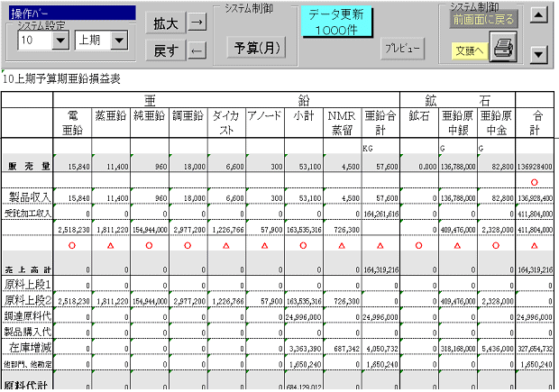Viewport: 559px width, 392px height.
Task: Click the red circle mark under 調亜鉛
Action: click(x=188, y=245)
